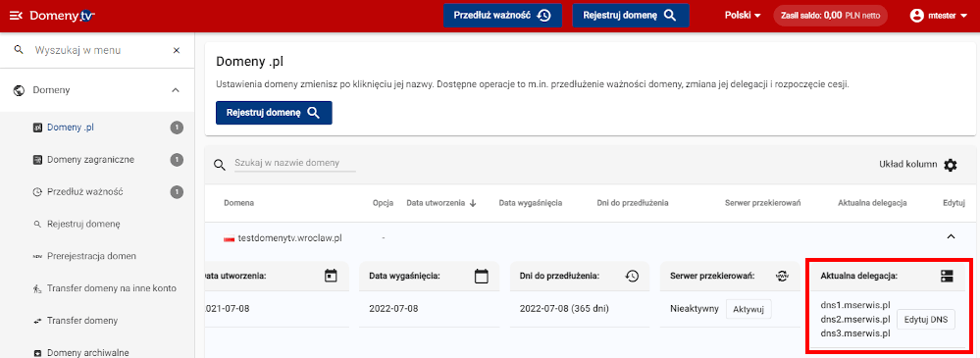Click badge count next to Domeny zagraniczne
Image resolution: width=980 pixels, height=358 pixels.
coord(177,160)
